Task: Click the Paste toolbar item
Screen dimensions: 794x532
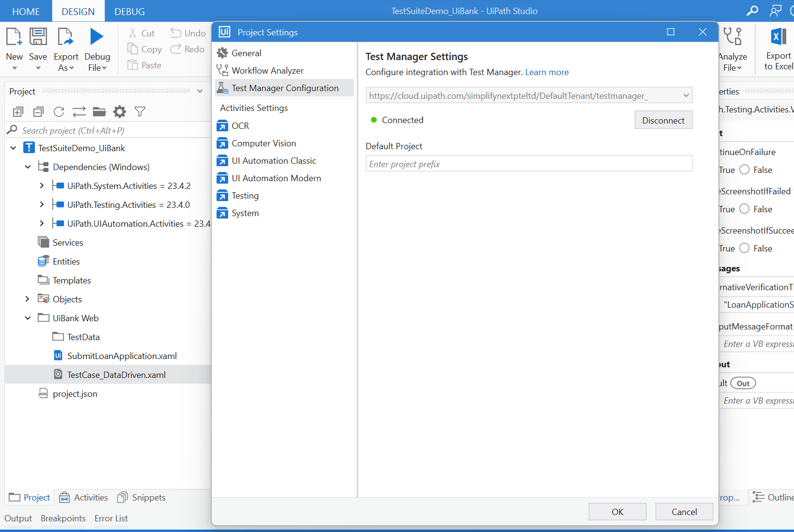Action: (144, 65)
